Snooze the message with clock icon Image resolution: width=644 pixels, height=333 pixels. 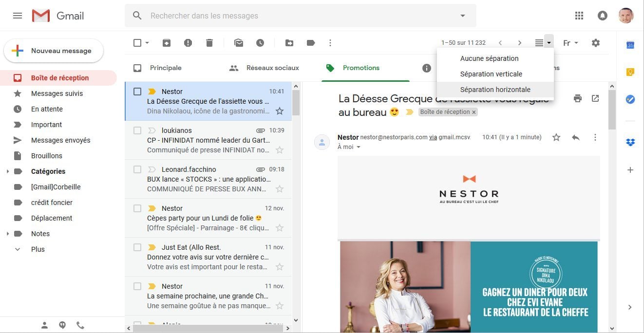coord(260,43)
